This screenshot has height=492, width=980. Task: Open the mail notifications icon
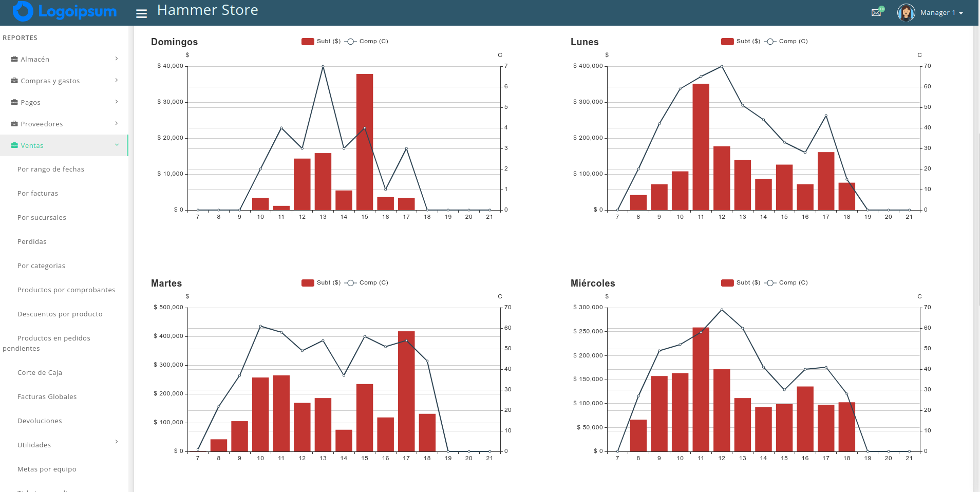876,12
